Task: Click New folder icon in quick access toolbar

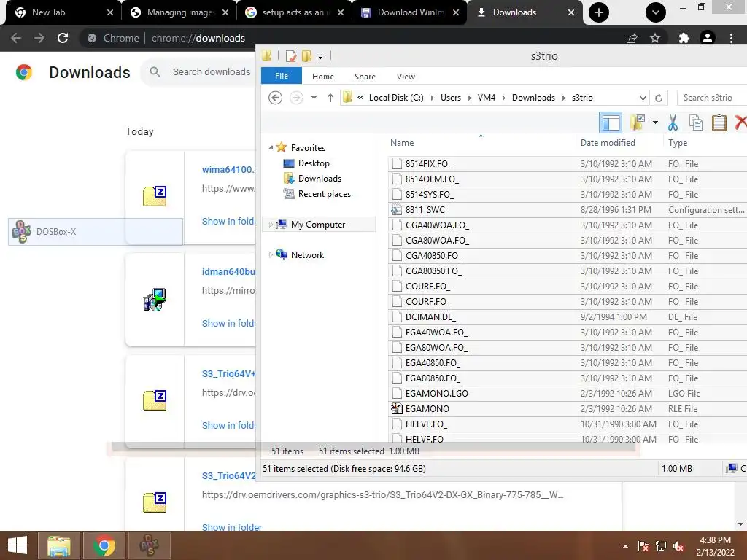Action: pyautogui.click(x=307, y=56)
